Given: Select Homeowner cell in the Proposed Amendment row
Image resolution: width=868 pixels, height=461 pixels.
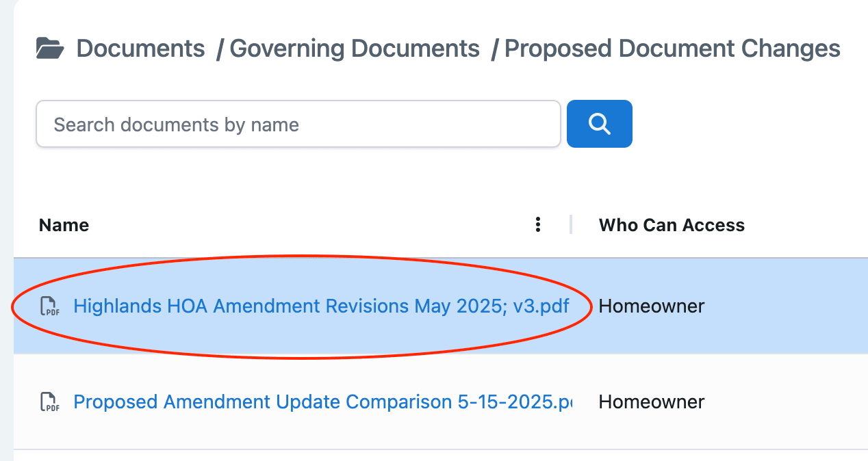Looking at the screenshot, I should coord(651,401).
